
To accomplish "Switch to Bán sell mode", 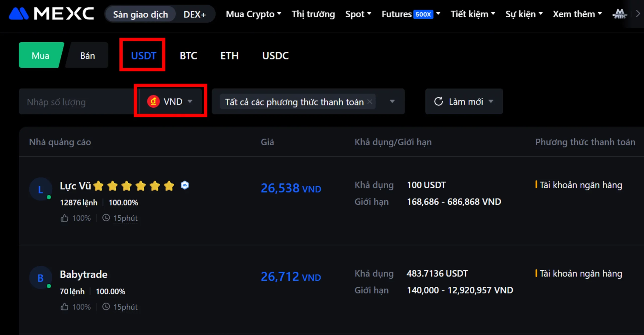I will (x=87, y=55).
